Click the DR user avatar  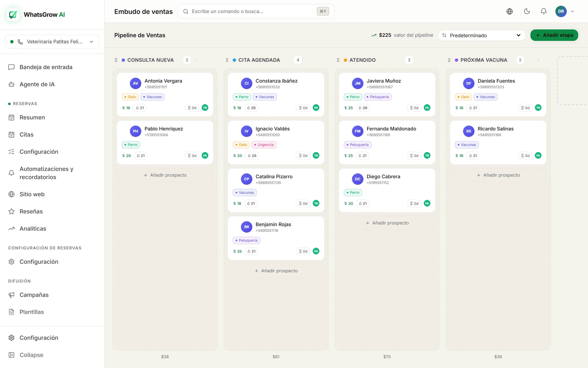coord(561,11)
